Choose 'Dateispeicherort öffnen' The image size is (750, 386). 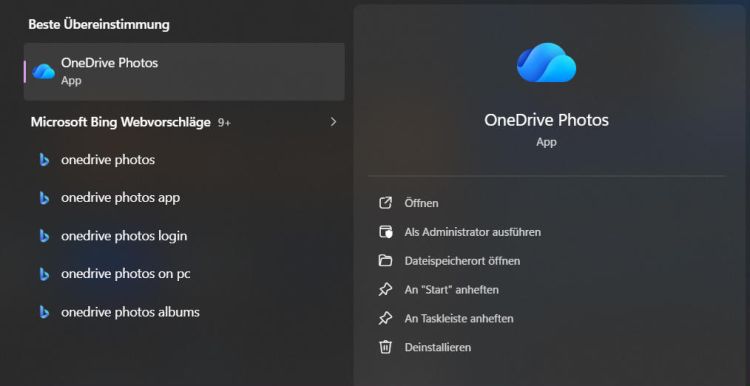click(x=462, y=261)
